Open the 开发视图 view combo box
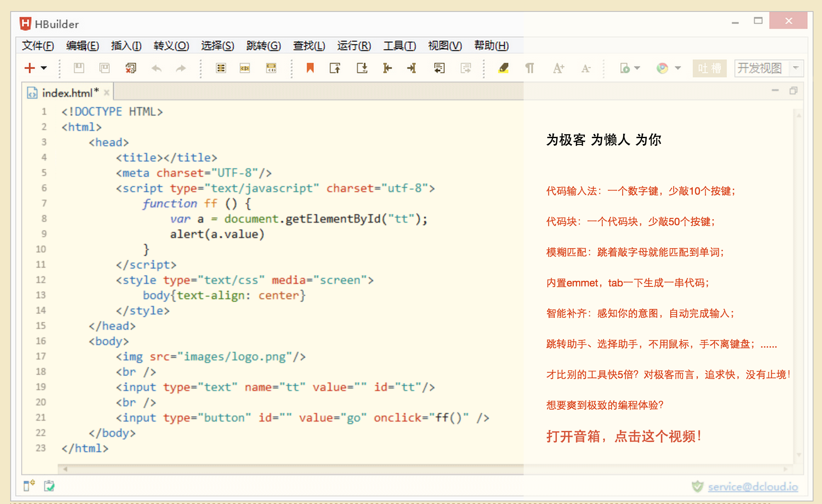This screenshot has height=504, width=822. (x=768, y=68)
